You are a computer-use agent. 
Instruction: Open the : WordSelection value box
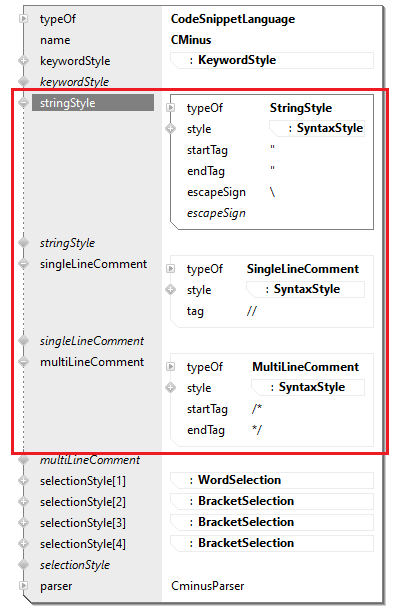(272, 480)
